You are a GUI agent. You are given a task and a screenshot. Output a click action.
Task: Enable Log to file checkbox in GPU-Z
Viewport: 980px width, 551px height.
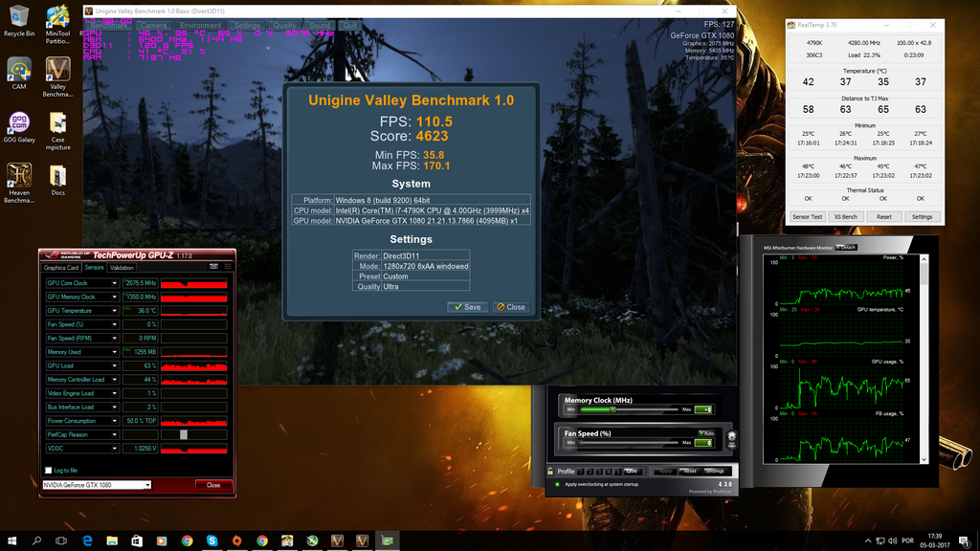(48, 470)
